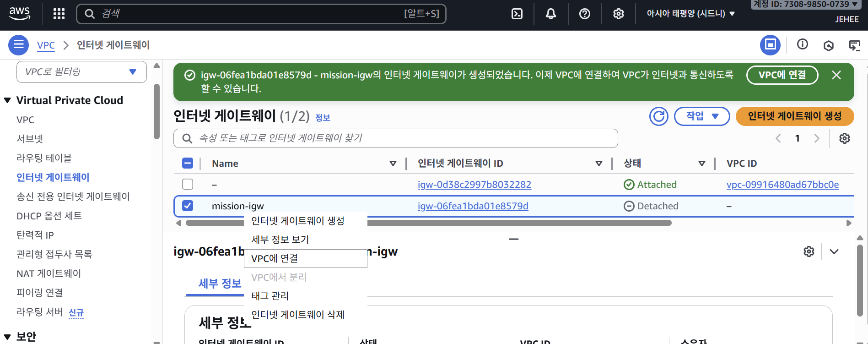The image size is (868, 344).
Task: Open table preferences gear icon
Action: [x=844, y=138]
